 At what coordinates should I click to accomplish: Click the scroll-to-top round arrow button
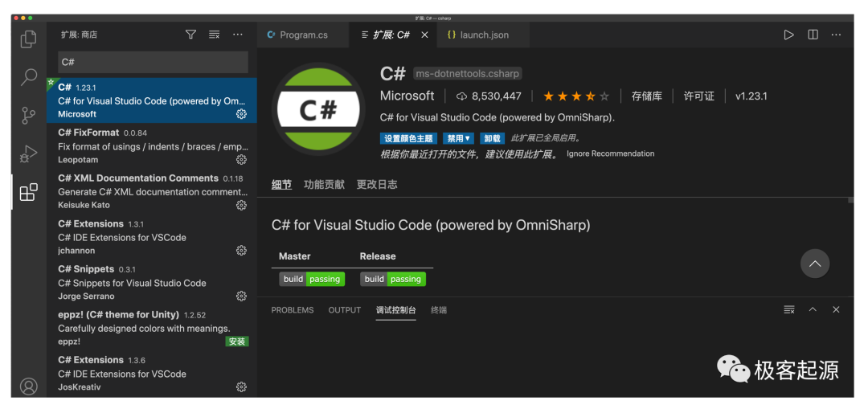[815, 264]
